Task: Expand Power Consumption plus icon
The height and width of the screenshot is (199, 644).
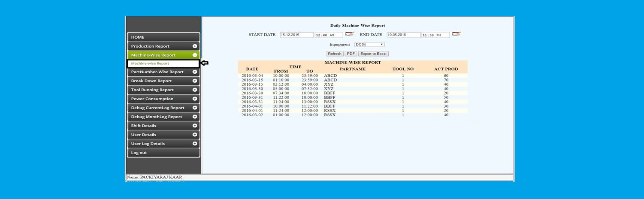Action: point(195,99)
